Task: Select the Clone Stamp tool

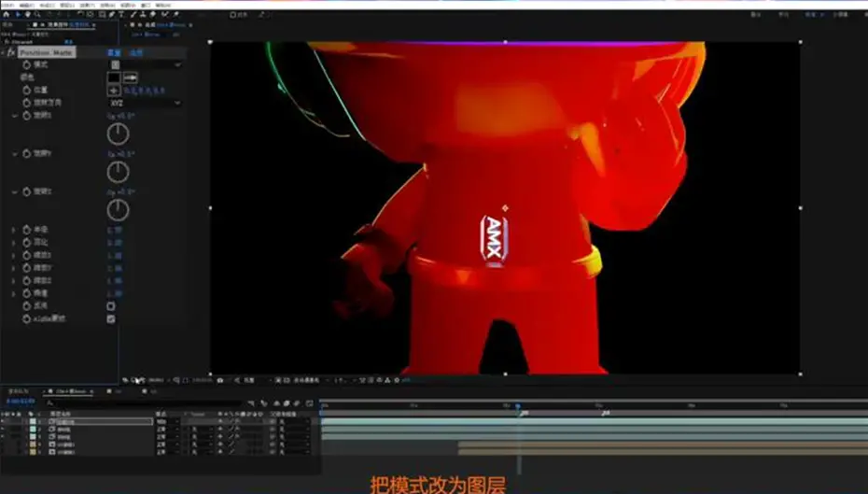Action: [143, 14]
